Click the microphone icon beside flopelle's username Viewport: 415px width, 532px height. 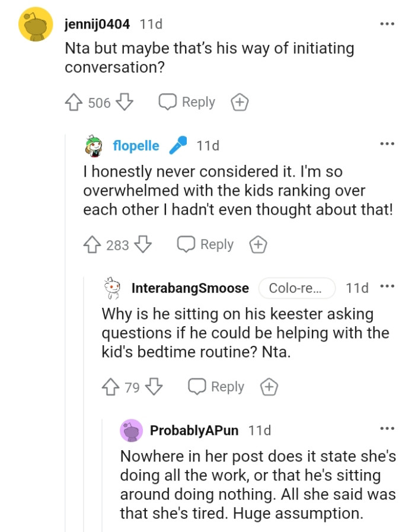[179, 144]
